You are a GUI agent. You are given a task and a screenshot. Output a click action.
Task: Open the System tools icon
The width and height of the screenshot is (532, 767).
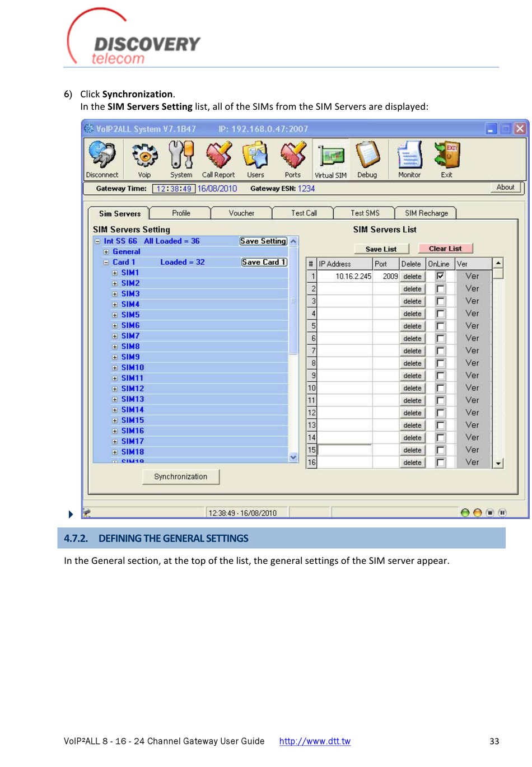181,156
